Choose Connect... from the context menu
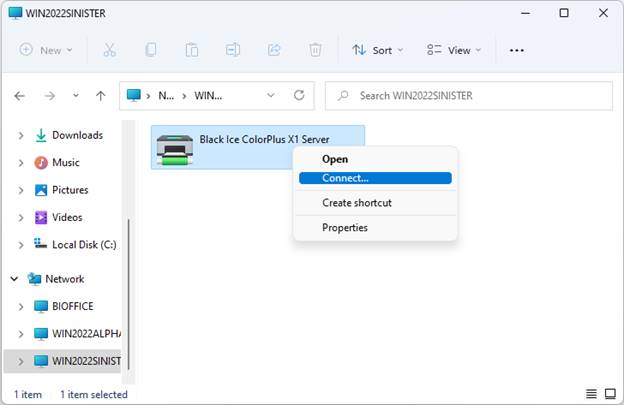Screen dimensions: 624x405 coord(374,178)
